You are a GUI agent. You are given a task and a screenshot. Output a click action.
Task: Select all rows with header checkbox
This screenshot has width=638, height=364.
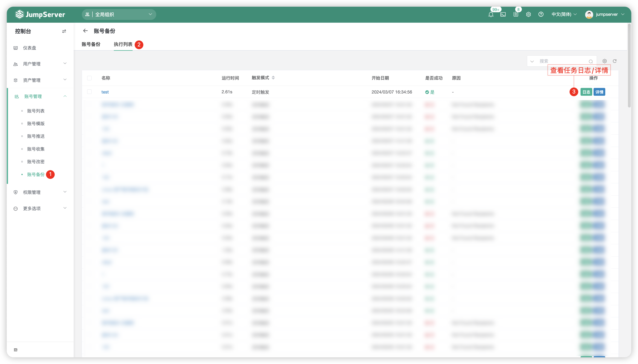point(89,78)
